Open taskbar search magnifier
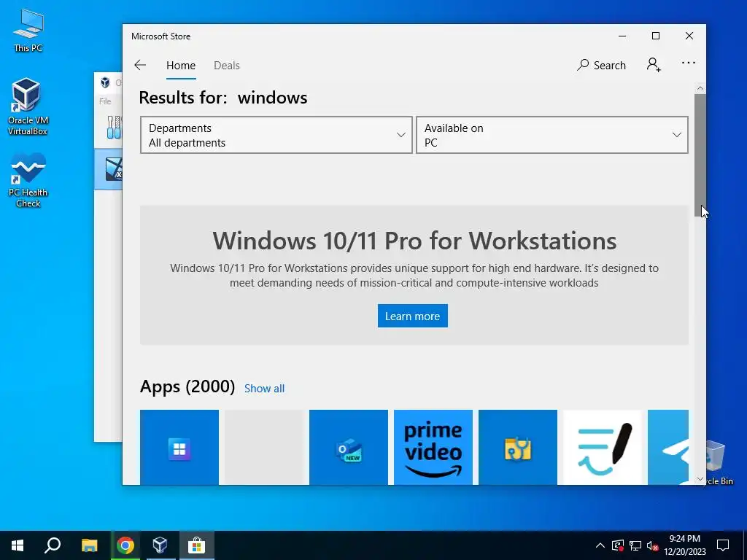The width and height of the screenshot is (747, 560). tap(53, 545)
